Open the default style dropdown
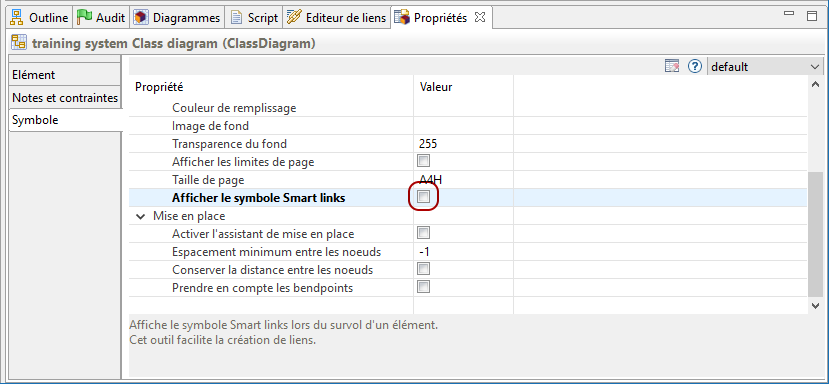This screenshot has height=384, width=829. (765, 67)
